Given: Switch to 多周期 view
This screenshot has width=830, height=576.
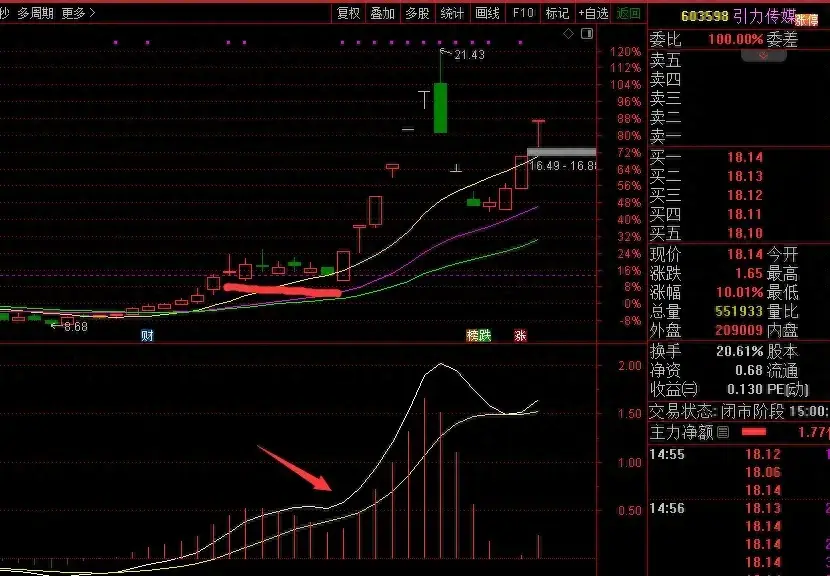Looking at the screenshot, I should click(x=35, y=13).
